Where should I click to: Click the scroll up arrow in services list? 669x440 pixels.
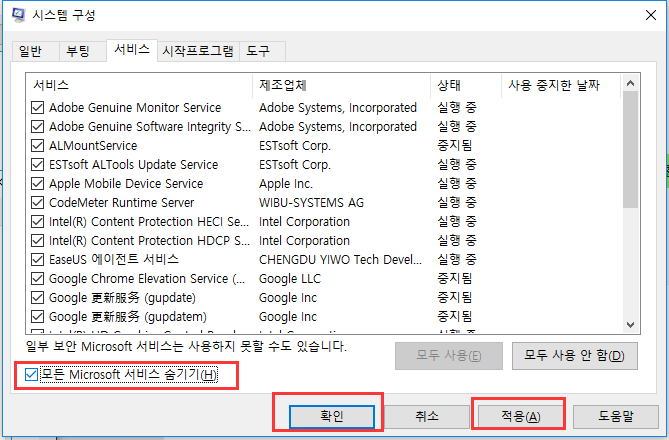tap(631, 83)
